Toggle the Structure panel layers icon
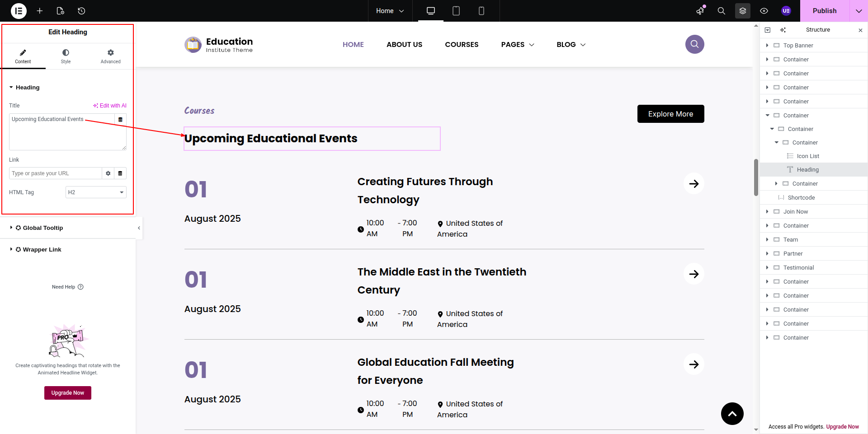Screen dimensions: 868x434 point(743,11)
